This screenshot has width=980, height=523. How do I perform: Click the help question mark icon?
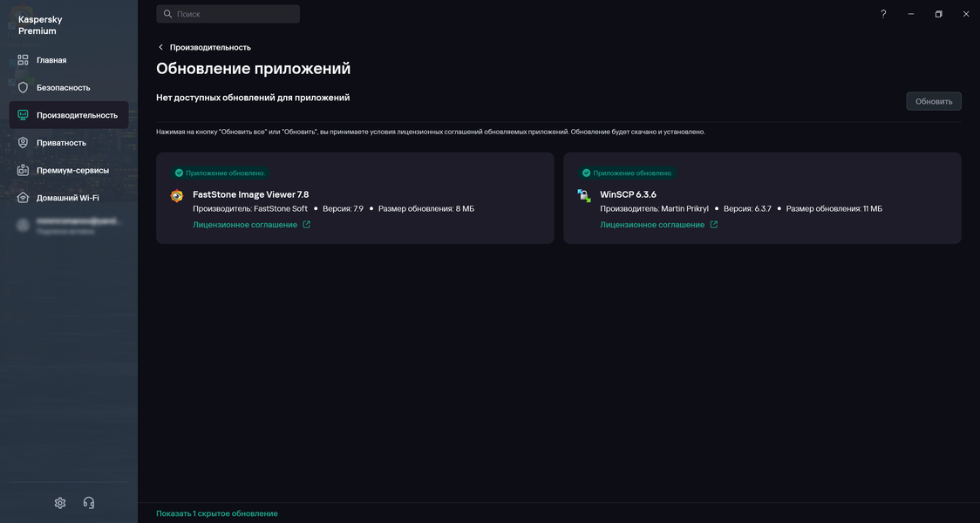tap(883, 14)
